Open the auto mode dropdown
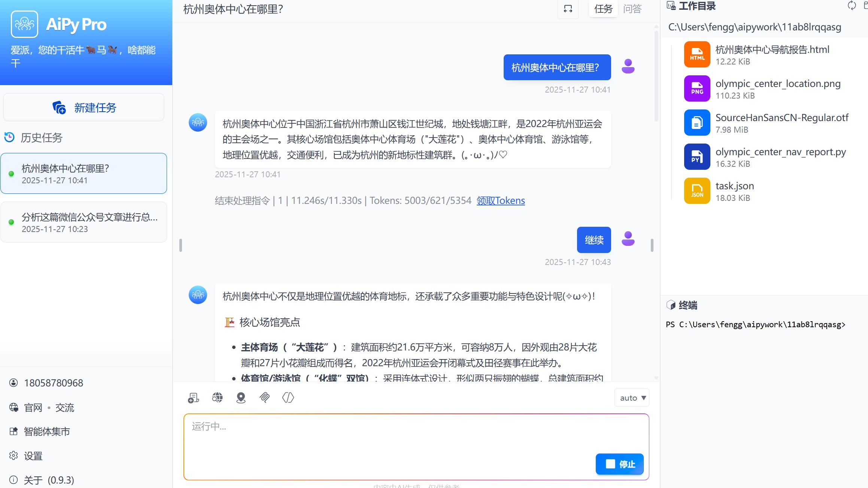Viewport: 868px width, 488px height. (632, 398)
